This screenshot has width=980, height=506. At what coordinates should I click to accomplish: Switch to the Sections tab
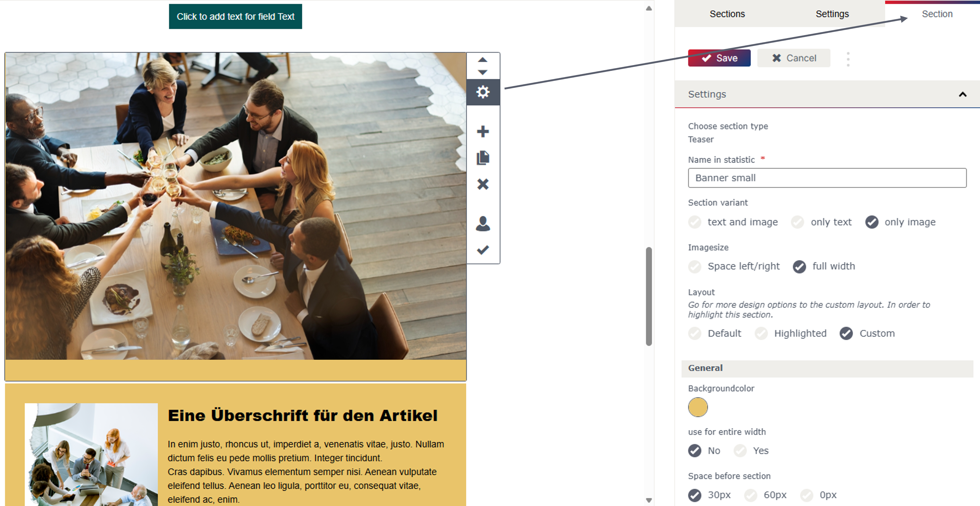coord(727,14)
